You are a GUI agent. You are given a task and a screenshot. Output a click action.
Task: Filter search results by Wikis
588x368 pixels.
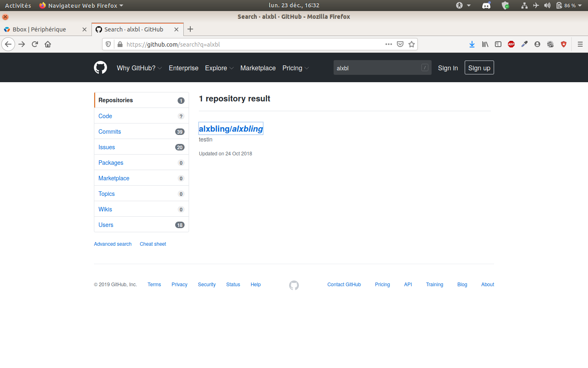pos(141,209)
